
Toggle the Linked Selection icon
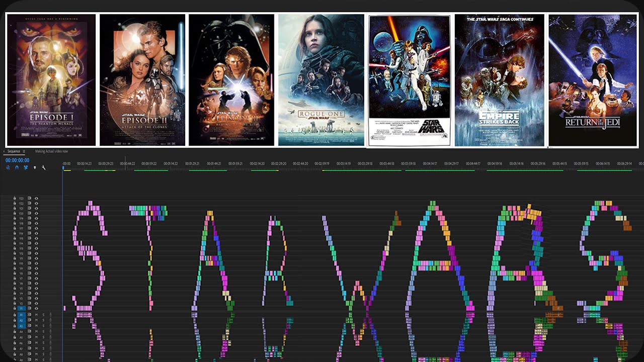point(26,167)
